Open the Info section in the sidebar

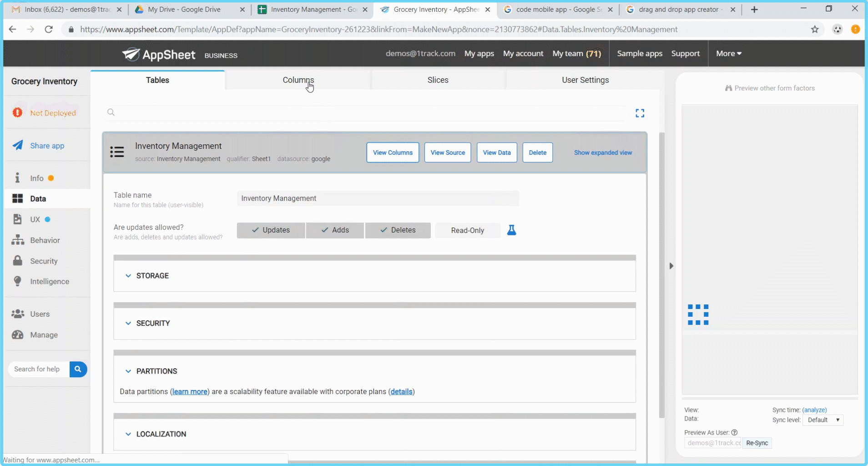click(x=36, y=178)
